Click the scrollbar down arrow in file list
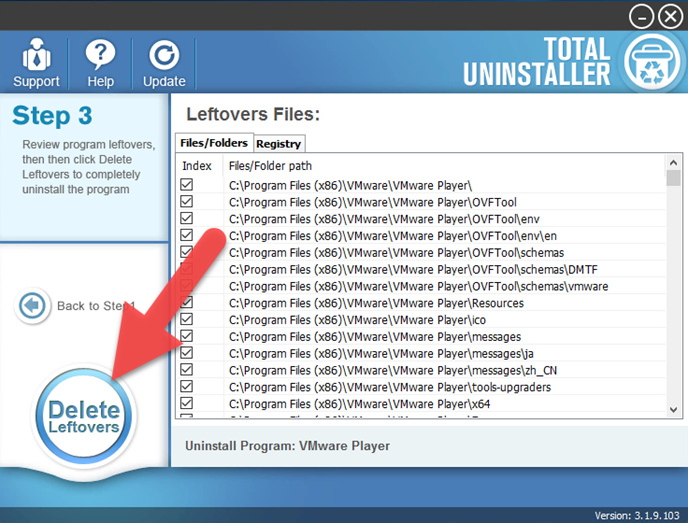 coord(673,410)
